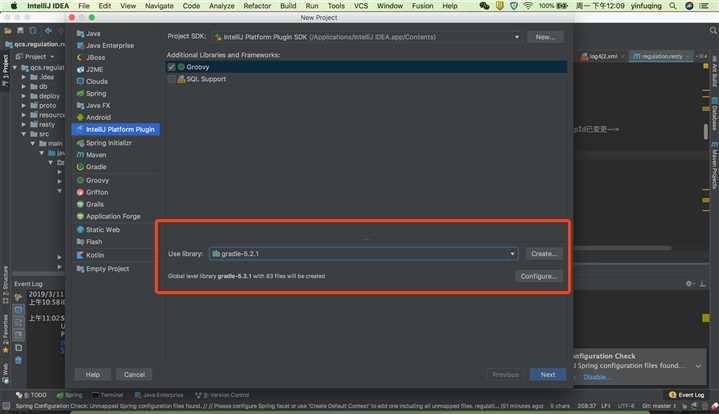Collapse the src folder in project tree
Image resolution: width=719 pixels, height=414 pixels.
coord(24,134)
